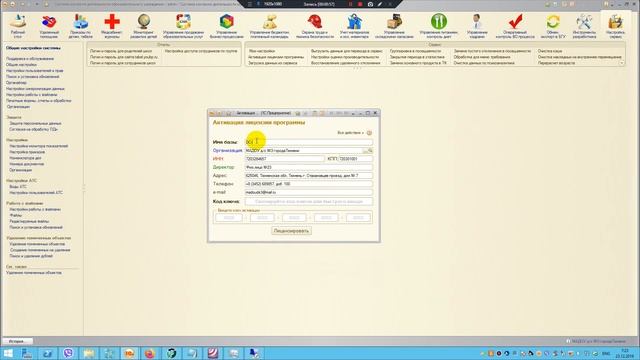Viewport: 640px width, 360px height.
Task: Click the last activation code segment box
Action: (358, 218)
